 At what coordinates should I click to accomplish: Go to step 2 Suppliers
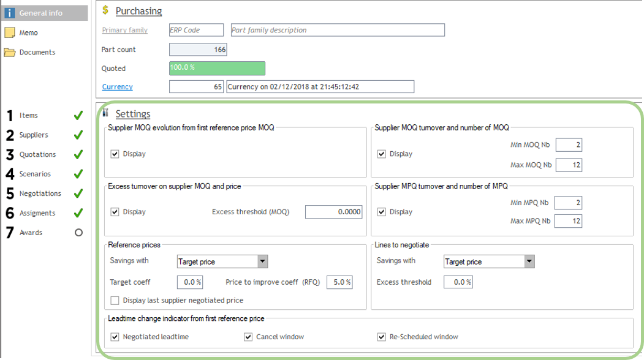33,135
